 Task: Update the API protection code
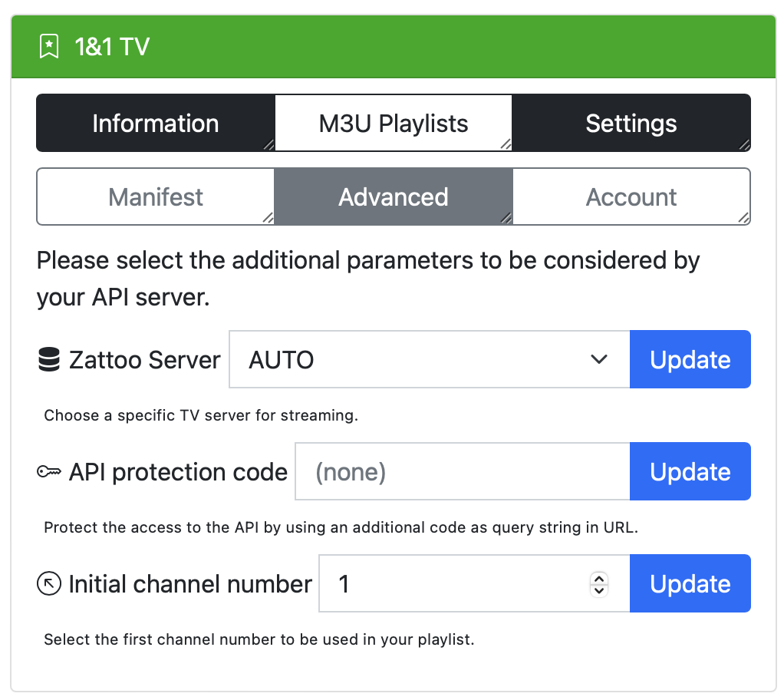click(x=690, y=471)
